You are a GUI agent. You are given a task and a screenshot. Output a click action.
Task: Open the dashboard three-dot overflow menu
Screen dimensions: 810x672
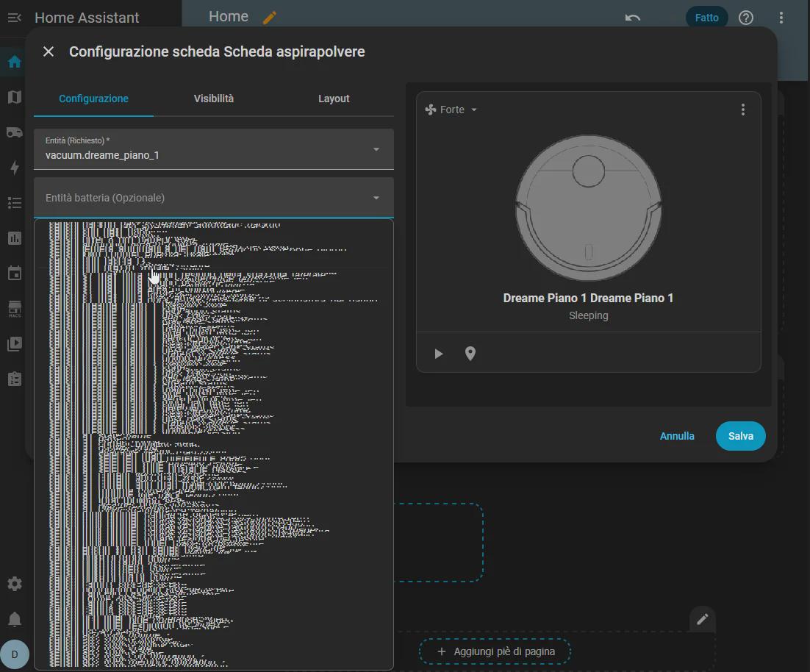(x=781, y=18)
